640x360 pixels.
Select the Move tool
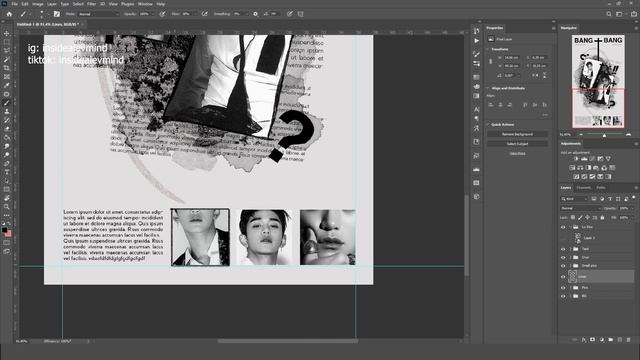[7, 33]
